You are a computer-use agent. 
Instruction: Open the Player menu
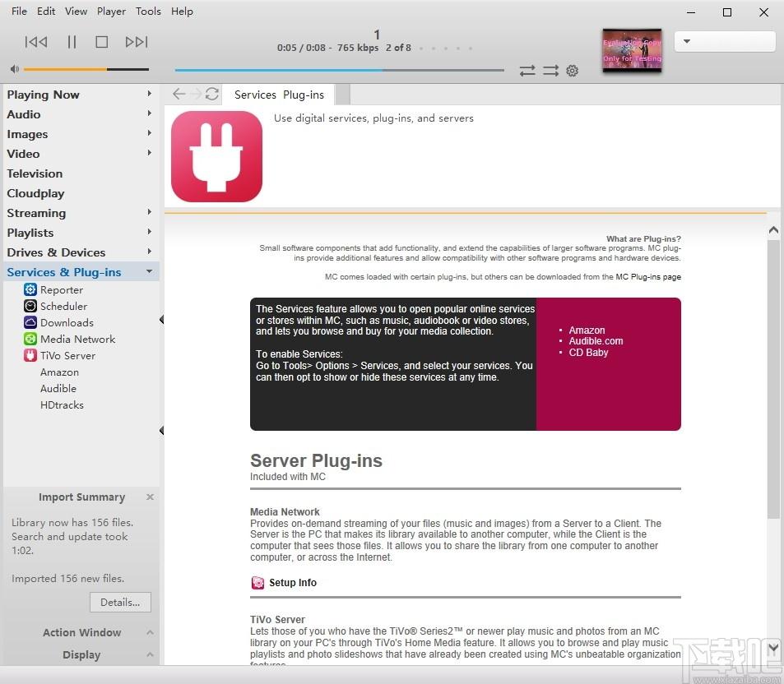point(111,11)
